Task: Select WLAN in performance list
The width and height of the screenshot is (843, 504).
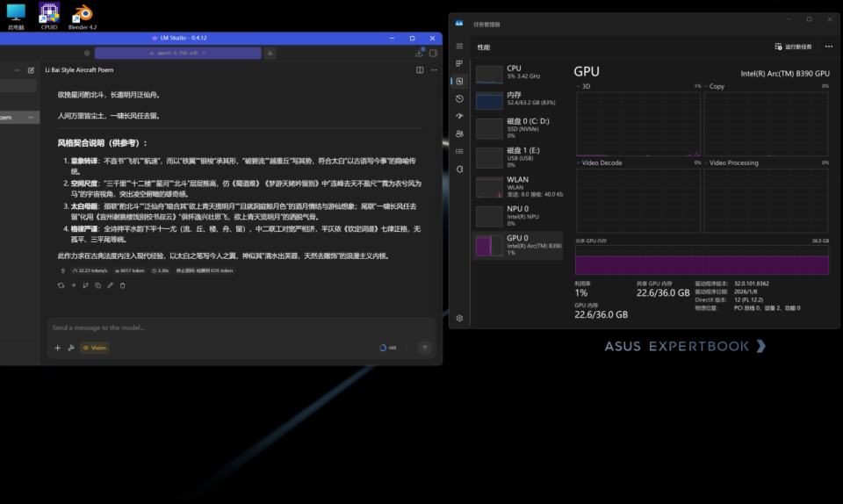Action: 518,186
